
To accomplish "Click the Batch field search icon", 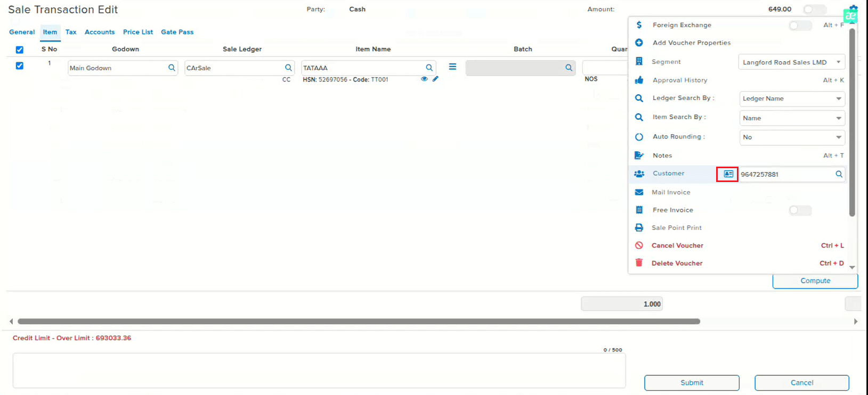I will pyautogui.click(x=569, y=68).
